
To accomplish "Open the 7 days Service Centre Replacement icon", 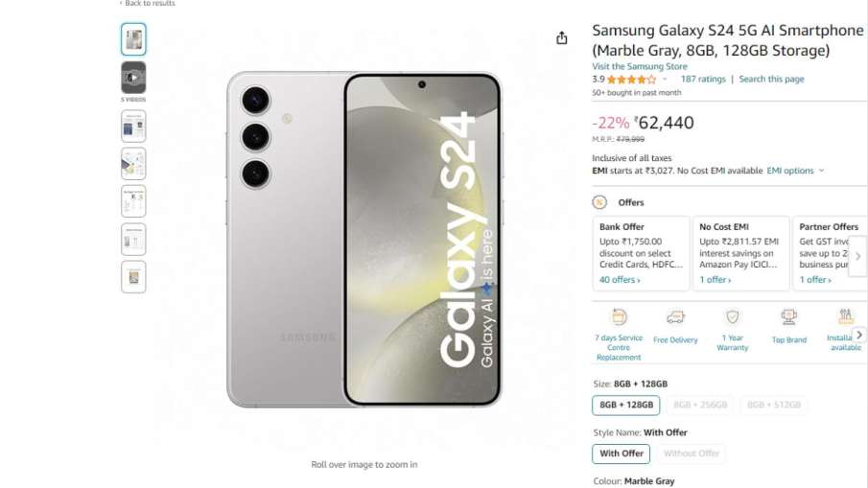I will pos(619,317).
